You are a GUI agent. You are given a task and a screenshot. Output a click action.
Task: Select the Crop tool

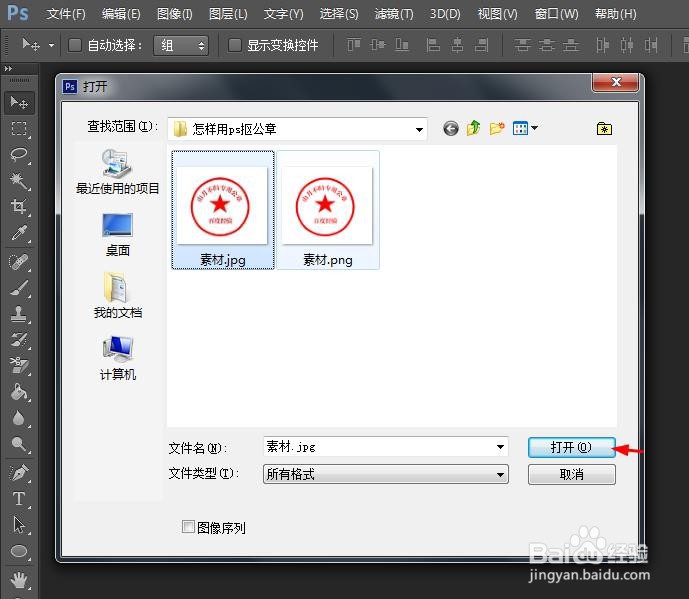[19, 206]
